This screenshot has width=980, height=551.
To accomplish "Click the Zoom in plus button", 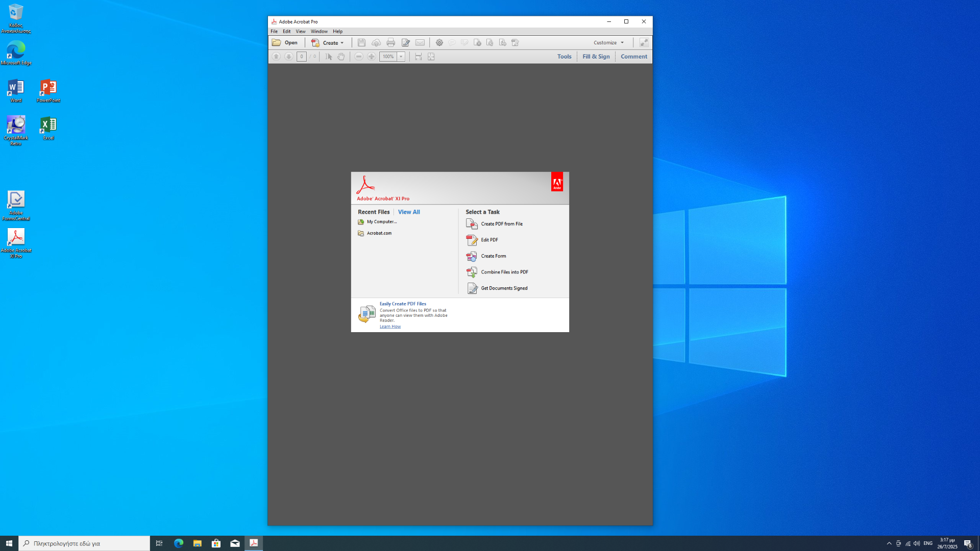I will [372, 57].
